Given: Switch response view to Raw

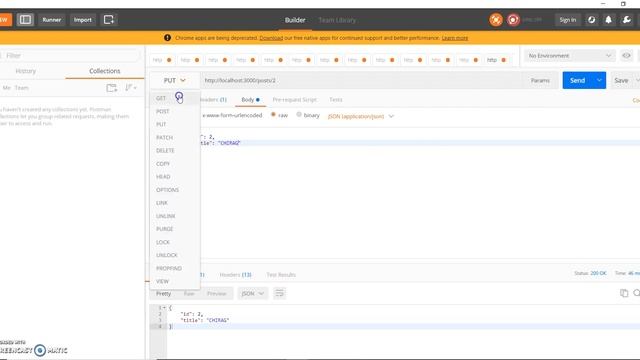Looking at the screenshot, I should click(189, 293).
